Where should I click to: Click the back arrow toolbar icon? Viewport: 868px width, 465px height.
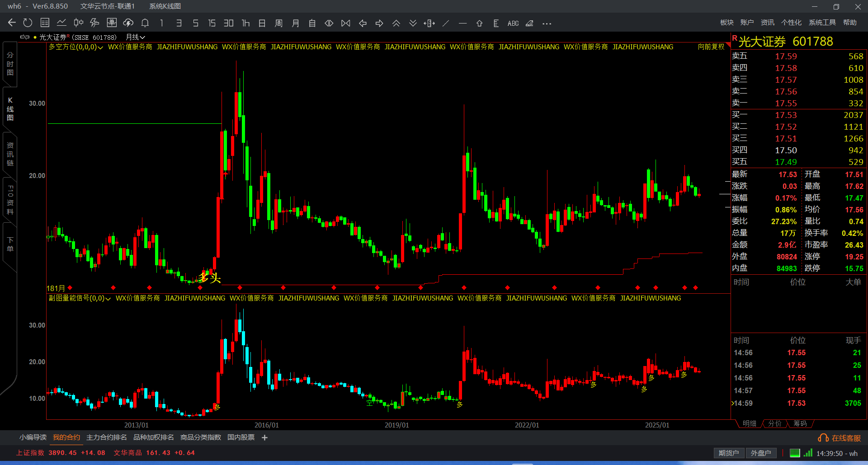(12, 23)
